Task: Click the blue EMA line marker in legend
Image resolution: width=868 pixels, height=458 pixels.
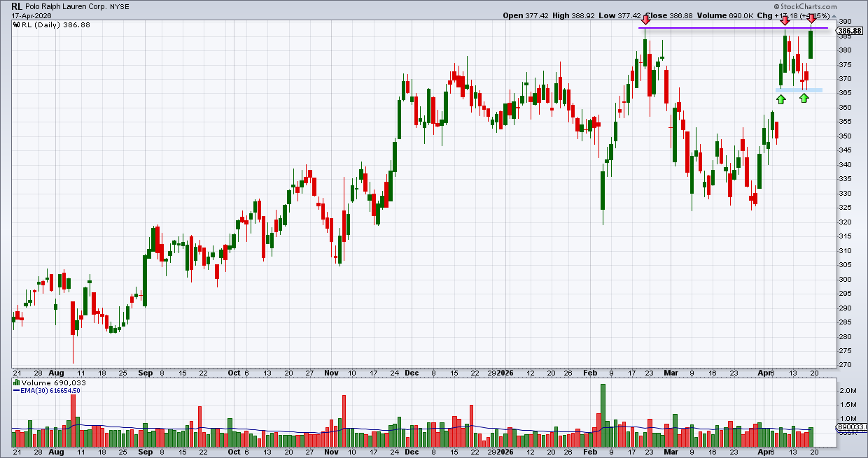Action: [16, 390]
